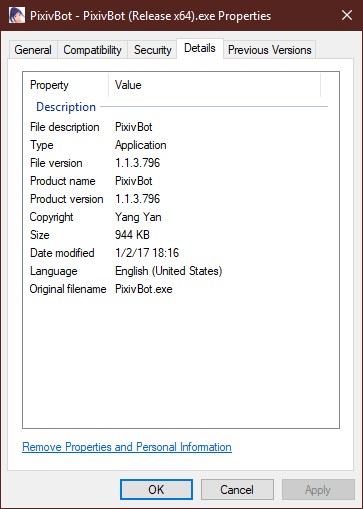Click the File description value PixivBot
Image resolution: width=363 pixels, height=509 pixels.
[134, 127]
